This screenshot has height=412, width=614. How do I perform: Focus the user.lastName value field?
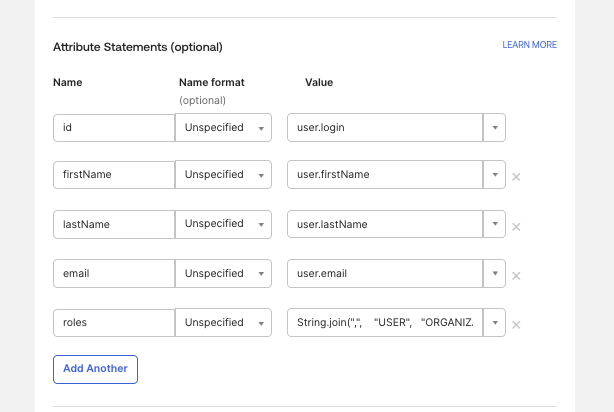point(385,224)
